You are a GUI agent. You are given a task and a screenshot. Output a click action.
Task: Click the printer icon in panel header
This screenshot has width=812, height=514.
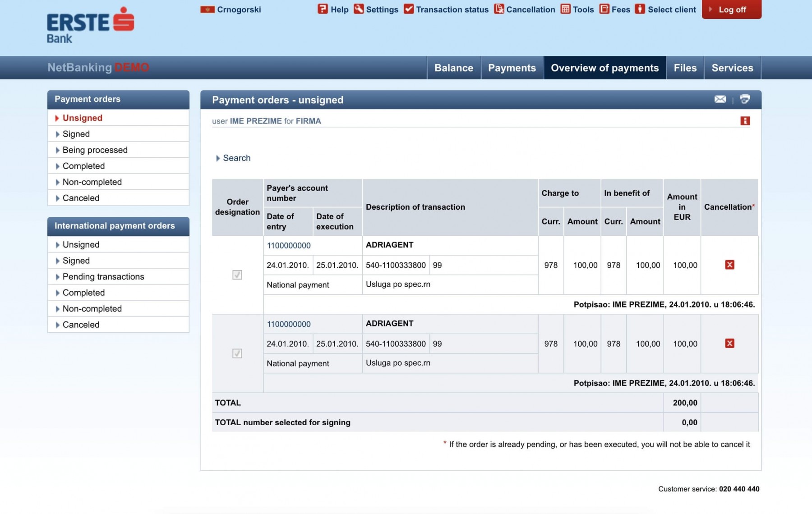pos(745,99)
